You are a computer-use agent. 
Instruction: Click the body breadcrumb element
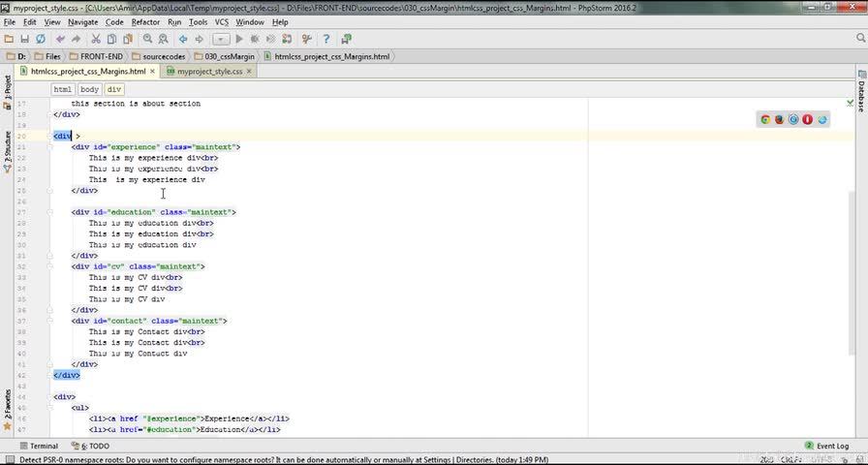click(89, 89)
